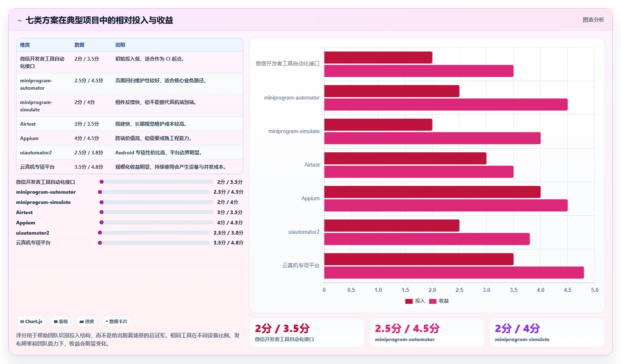Image resolution: width=621 pixels, height=364 pixels.
Task: Click chart axis label 云真机专项平台
Action: point(301,266)
